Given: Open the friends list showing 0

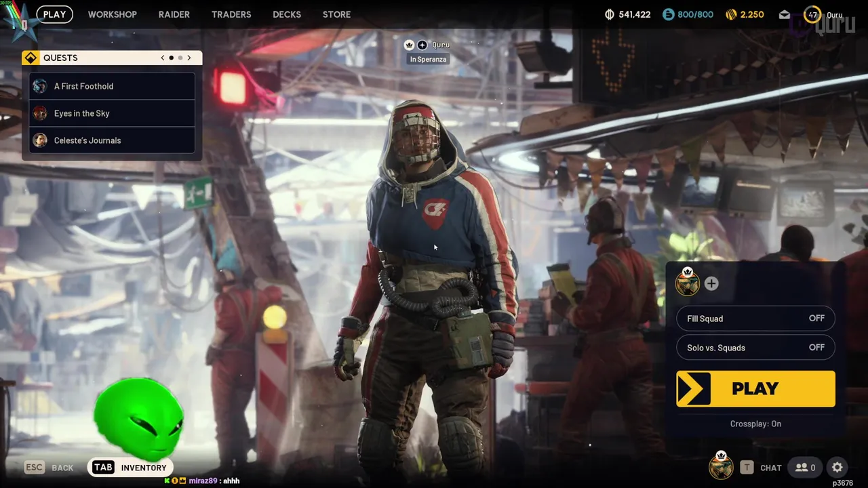Looking at the screenshot, I should click(x=806, y=468).
